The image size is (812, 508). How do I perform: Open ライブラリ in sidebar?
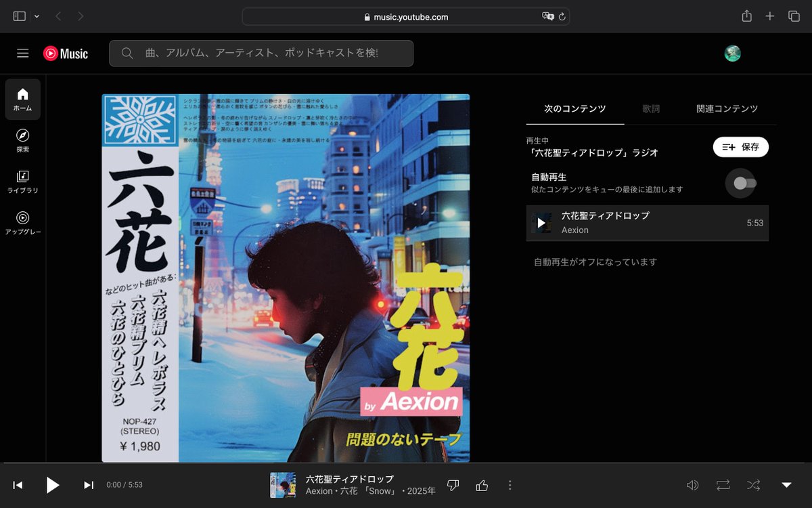(x=23, y=182)
